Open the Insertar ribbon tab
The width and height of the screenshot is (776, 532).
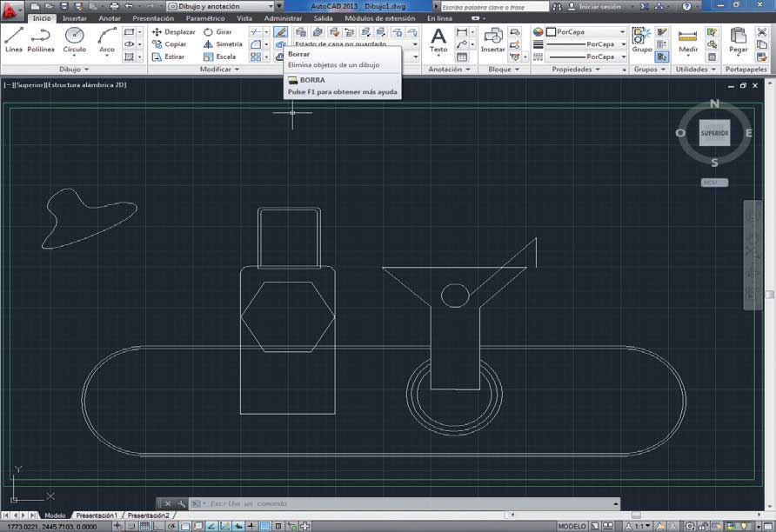pos(75,18)
